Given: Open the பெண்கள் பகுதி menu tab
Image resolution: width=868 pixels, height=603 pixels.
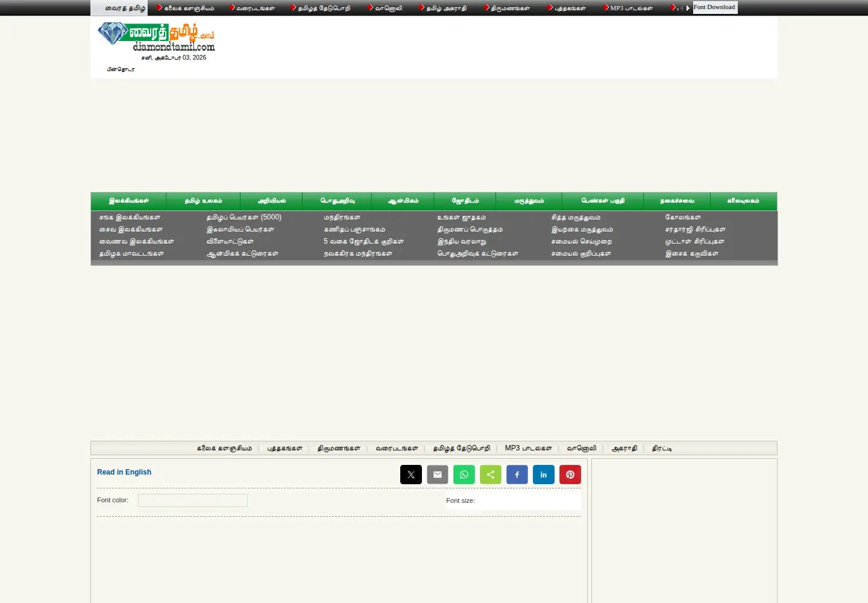Looking at the screenshot, I should click(603, 201).
